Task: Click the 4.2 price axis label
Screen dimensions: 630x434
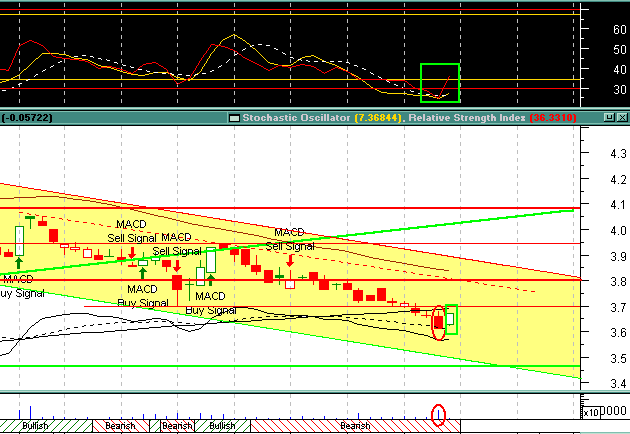Action: click(618, 179)
